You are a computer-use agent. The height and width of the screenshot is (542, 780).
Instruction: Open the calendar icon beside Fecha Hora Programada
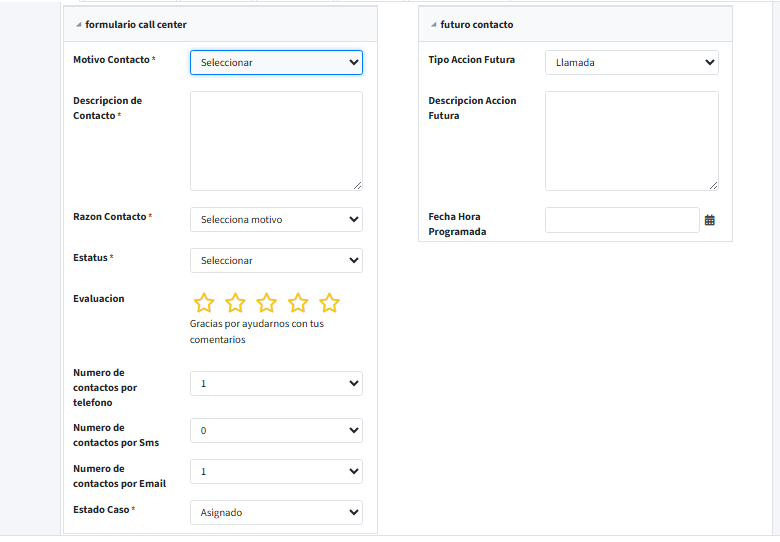pos(710,220)
